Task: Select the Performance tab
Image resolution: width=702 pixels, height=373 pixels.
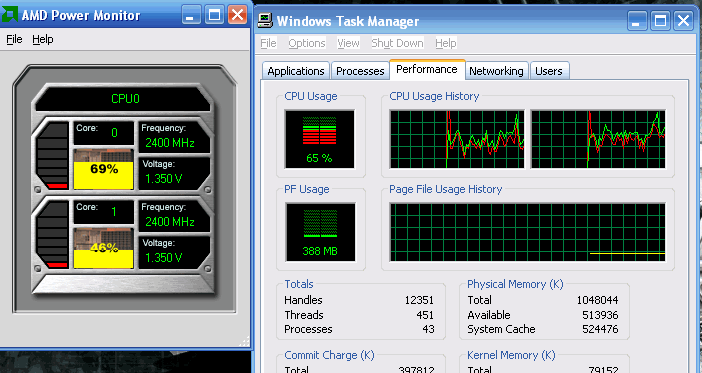Action: (427, 69)
